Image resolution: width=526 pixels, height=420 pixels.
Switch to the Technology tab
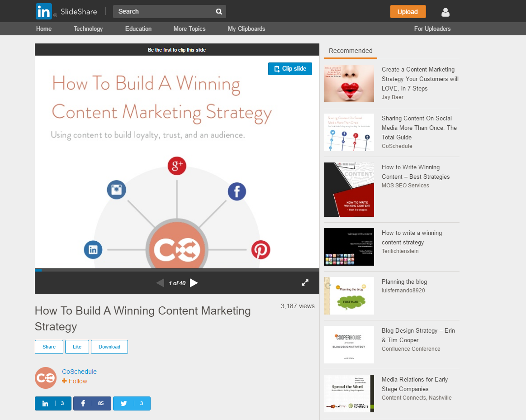[x=88, y=29]
